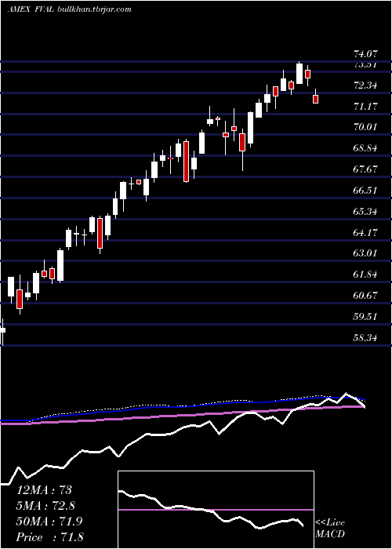This screenshot has width=392, height=549.
Task: Click the 71.17 price axis label
Action: point(365,106)
